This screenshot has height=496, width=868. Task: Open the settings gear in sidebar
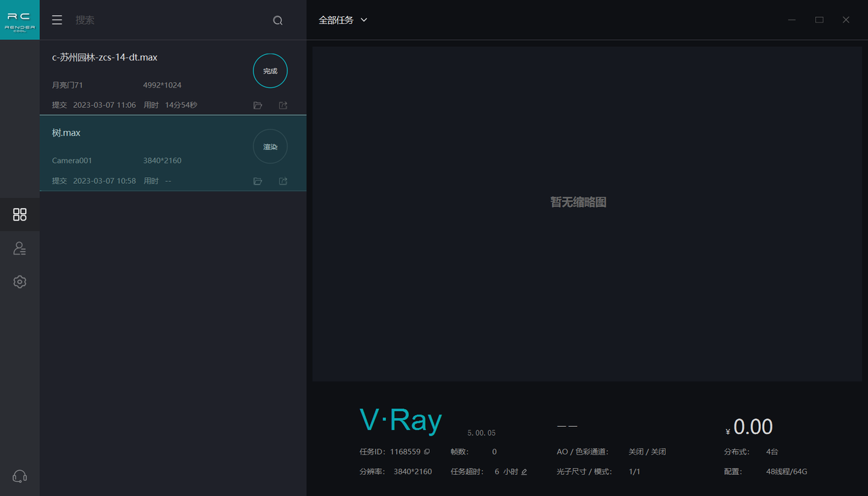(20, 282)
